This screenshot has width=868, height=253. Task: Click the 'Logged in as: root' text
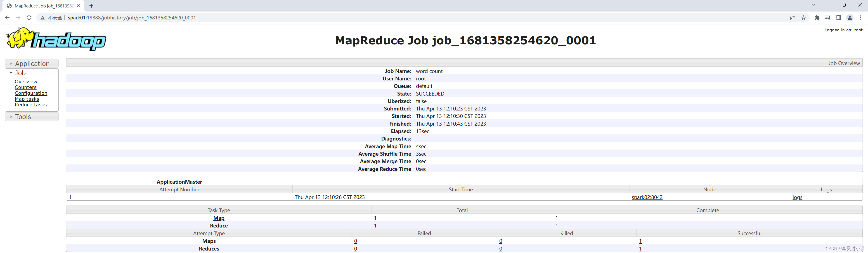[843, 30]
